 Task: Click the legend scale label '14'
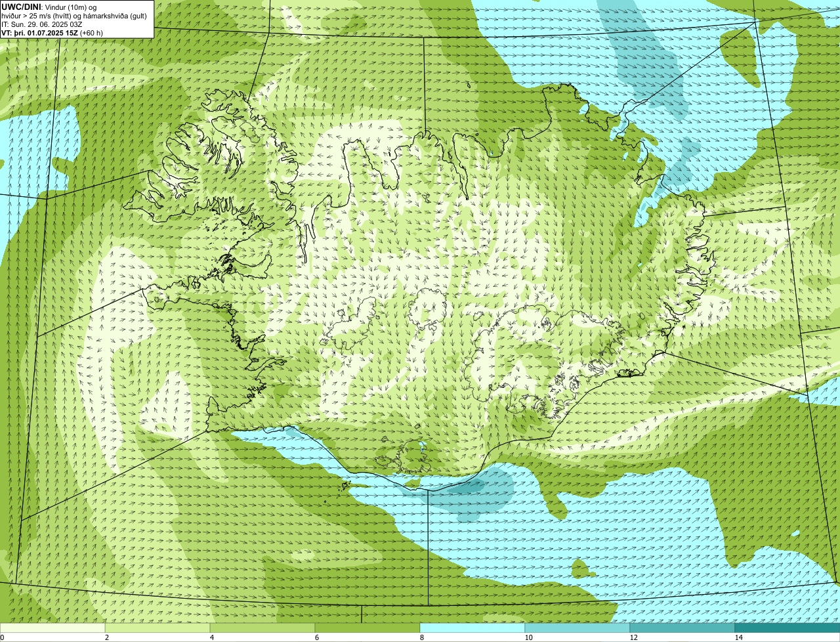point(738,637)
